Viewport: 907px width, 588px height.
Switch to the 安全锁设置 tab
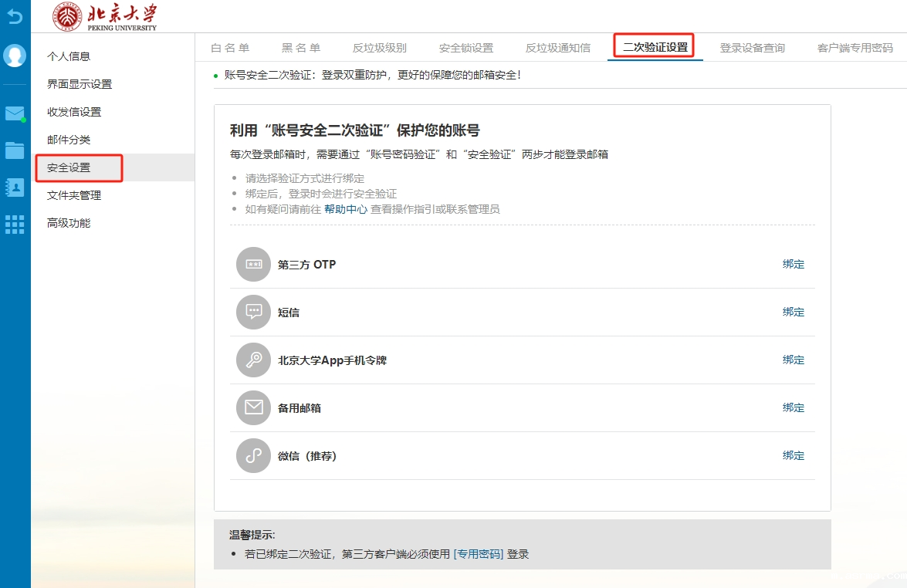point(465,48)
